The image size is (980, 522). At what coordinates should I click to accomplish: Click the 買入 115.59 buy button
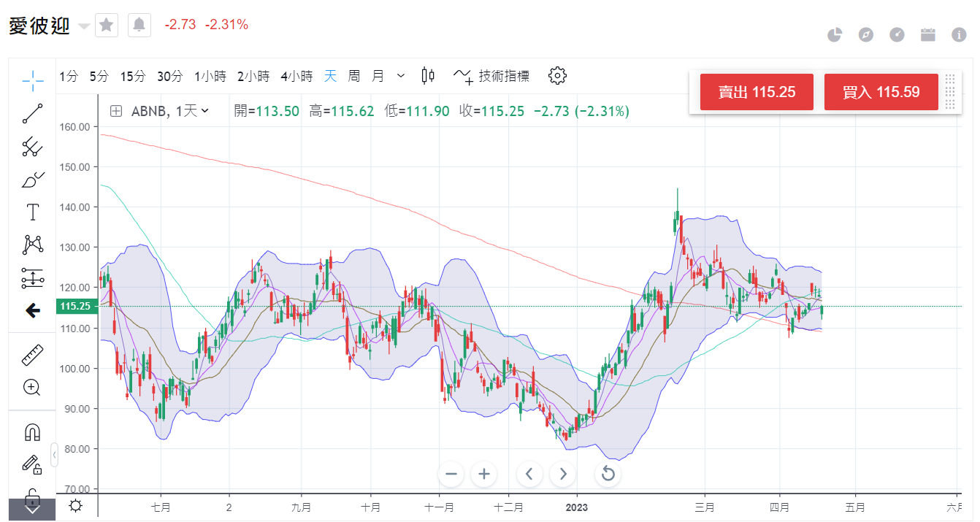click(x=881, y=92)
